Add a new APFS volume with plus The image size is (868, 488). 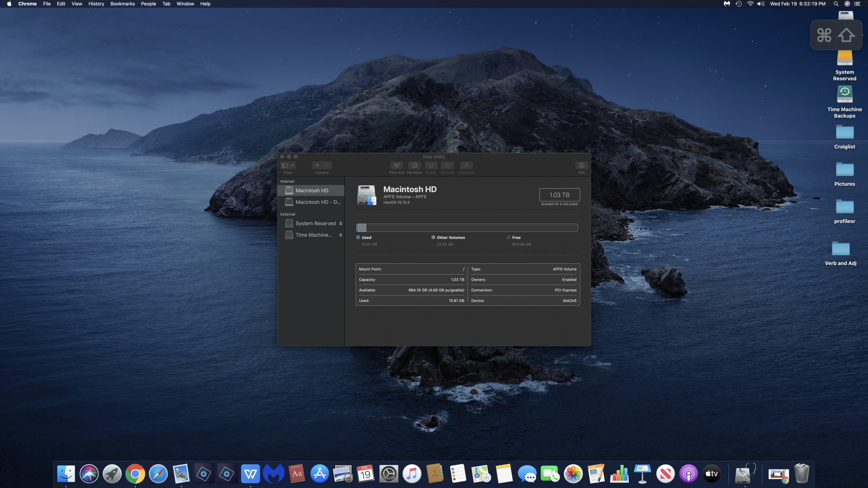tap(317, 165)
